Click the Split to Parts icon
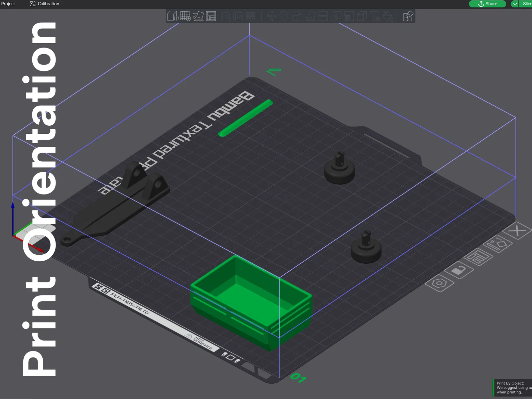532x399 pixels. [x=238, y=16]
